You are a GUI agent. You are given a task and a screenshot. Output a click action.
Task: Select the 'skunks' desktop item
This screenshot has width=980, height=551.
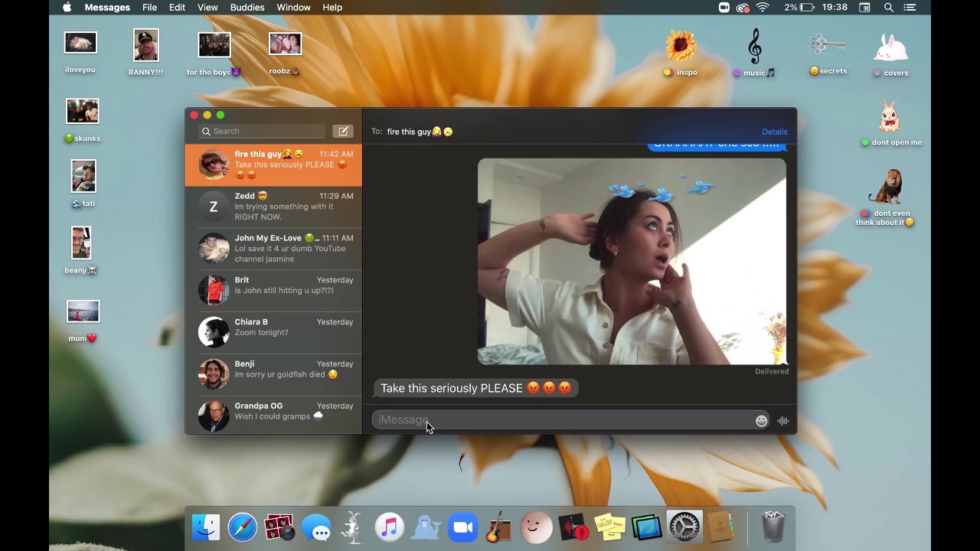point(82,120)
